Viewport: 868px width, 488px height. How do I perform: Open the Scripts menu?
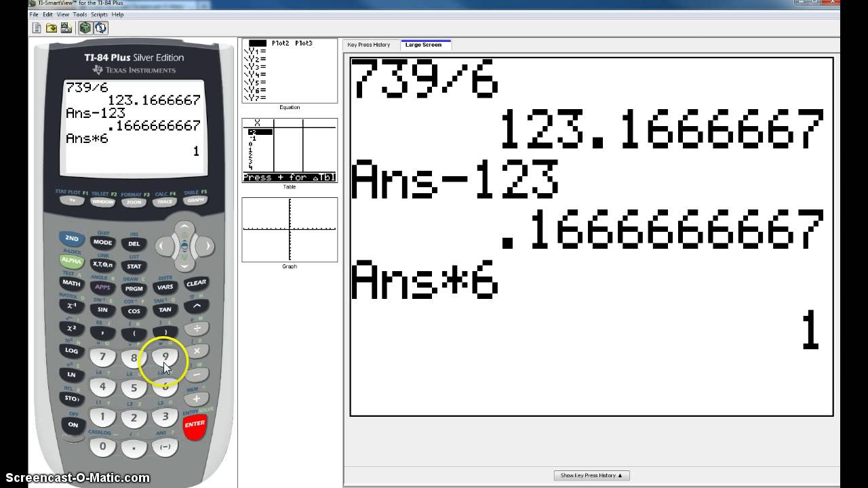click(x=99, y=14)
